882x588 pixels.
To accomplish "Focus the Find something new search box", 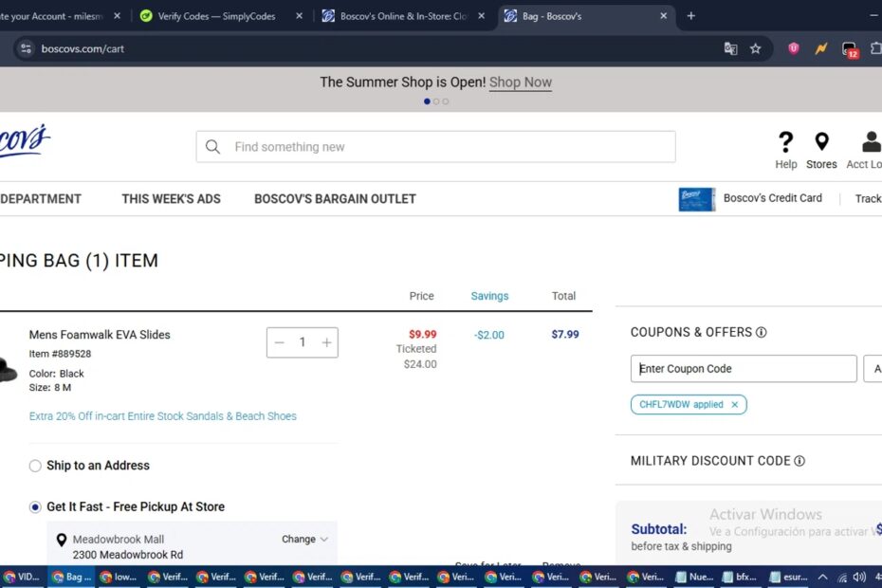I will (x=436, y=147).
